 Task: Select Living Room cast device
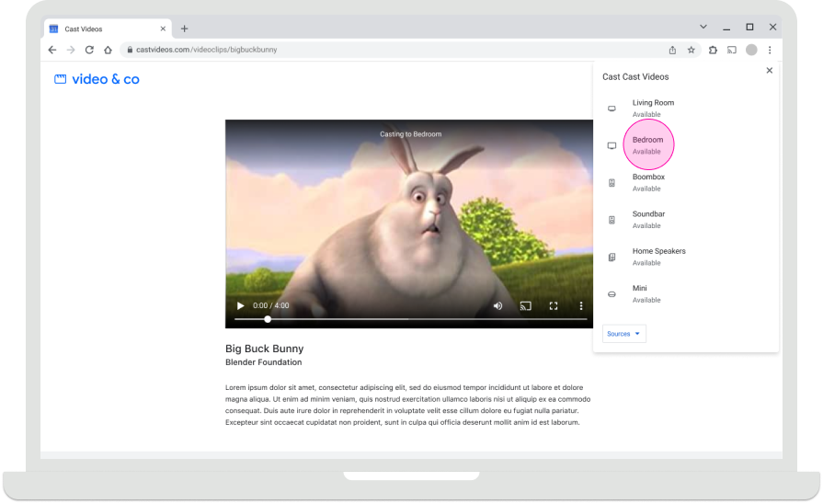coord(653,108)
